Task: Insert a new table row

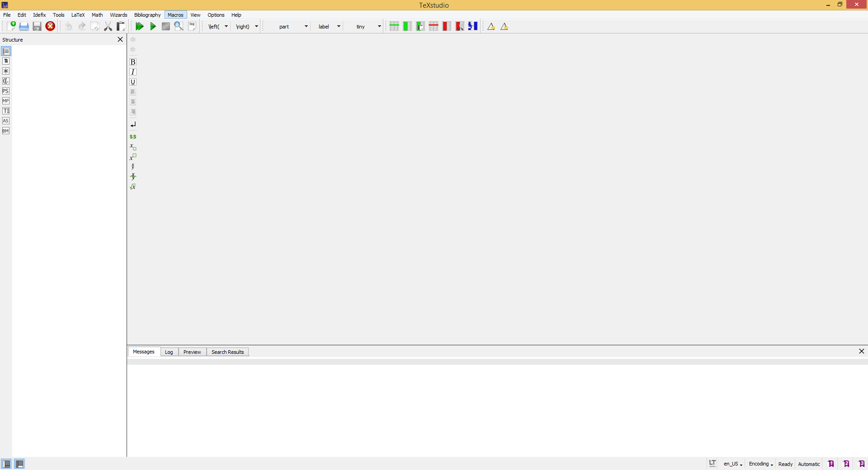Action: tap(394, 26)
